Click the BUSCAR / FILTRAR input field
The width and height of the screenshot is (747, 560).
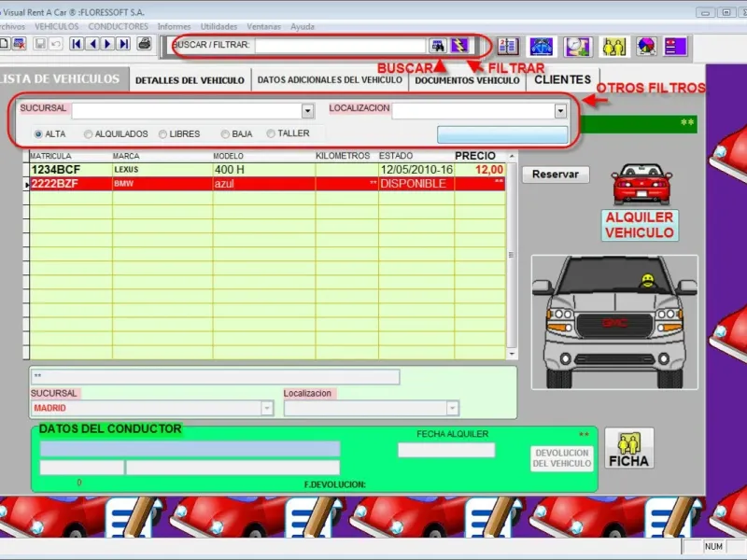point(340,46)
